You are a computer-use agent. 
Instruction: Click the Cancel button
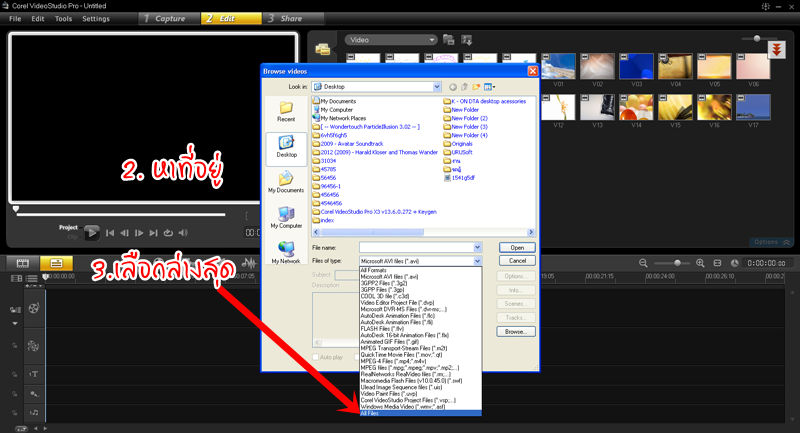tap(517, 261)
